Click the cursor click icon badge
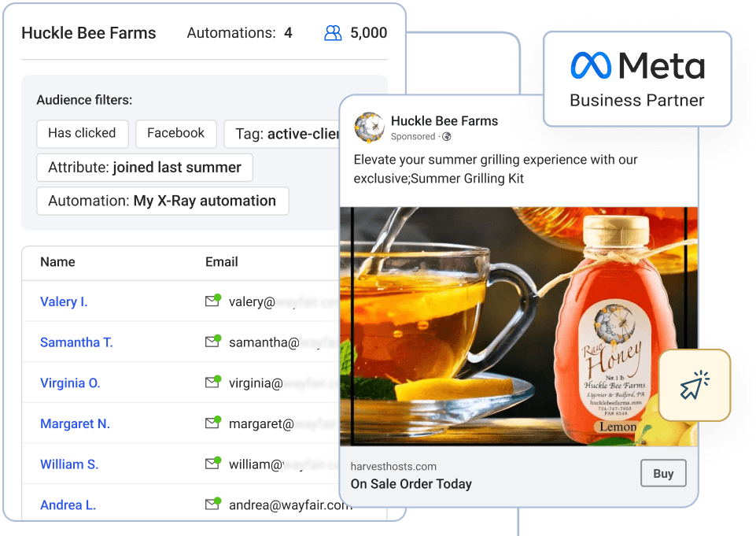The height and width of the screenshot is (536, 756). click(695, 385)
